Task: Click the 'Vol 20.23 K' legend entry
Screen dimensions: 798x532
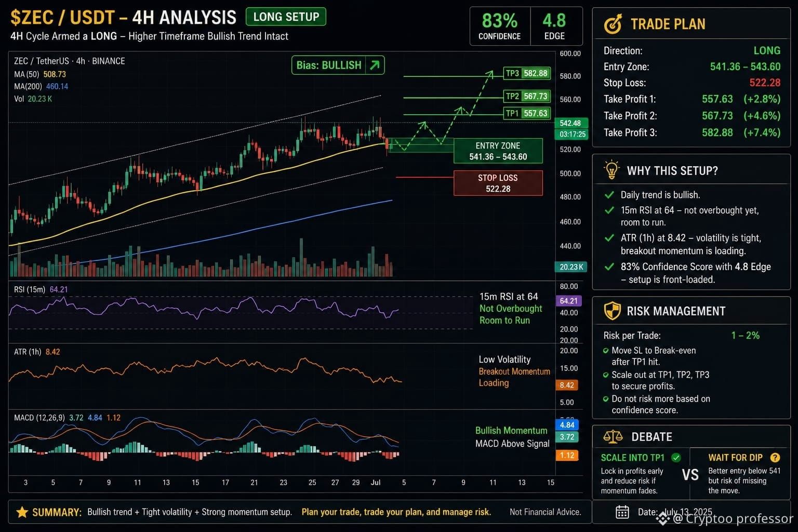Action: click(x=33, y=99)
